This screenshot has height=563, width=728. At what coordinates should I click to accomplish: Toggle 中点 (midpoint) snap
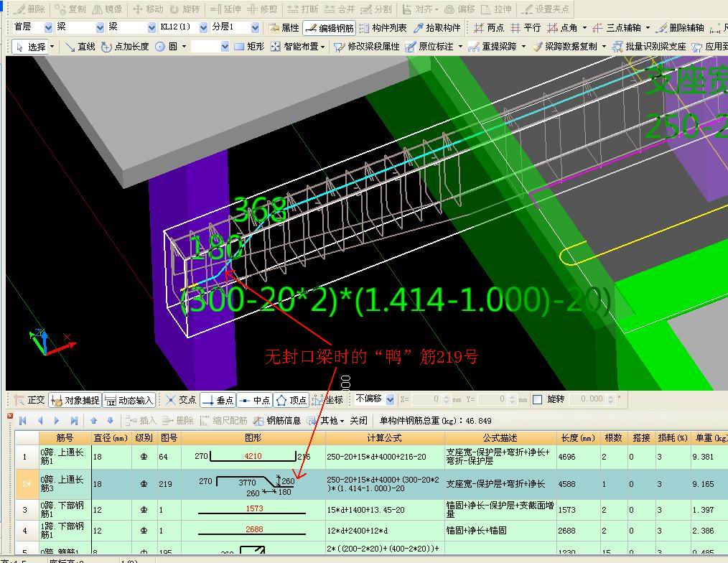[256, 400]
